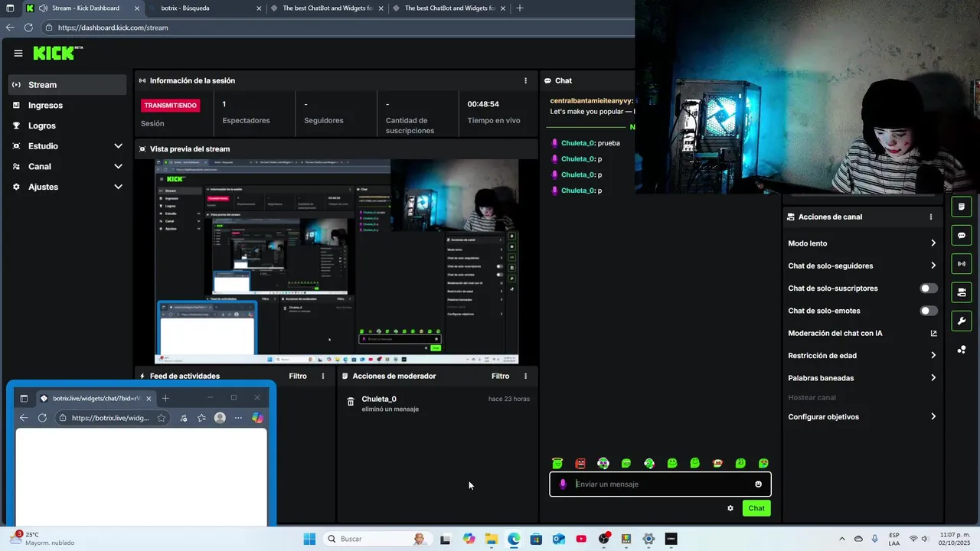Click the botrix.live address bar
The width and height of the screenshot is (980, 551).
111,418
